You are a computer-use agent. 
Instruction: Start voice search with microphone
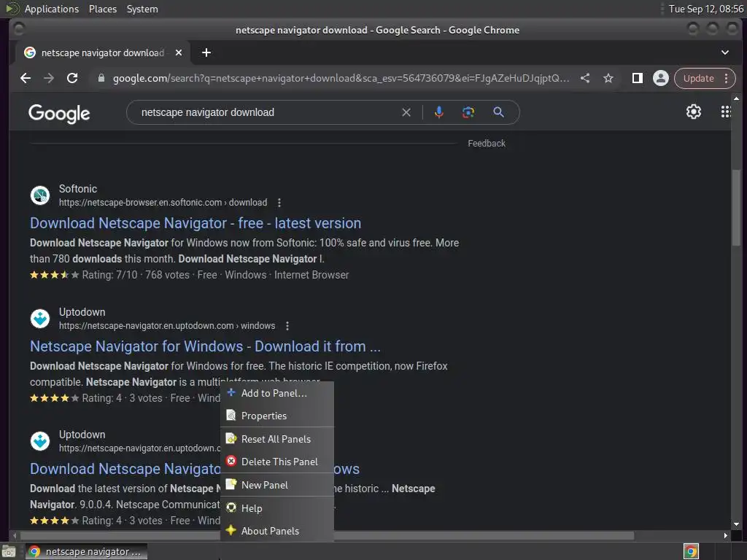pyautogui.click(x=438, y=112)
